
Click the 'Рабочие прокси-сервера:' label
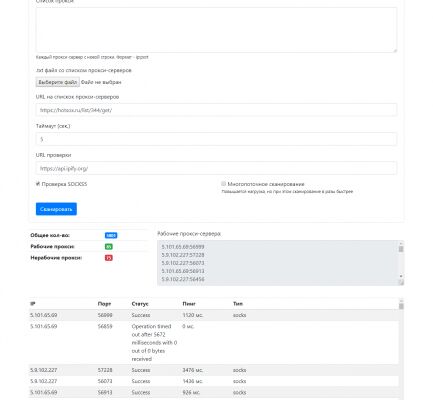(189, 234)
